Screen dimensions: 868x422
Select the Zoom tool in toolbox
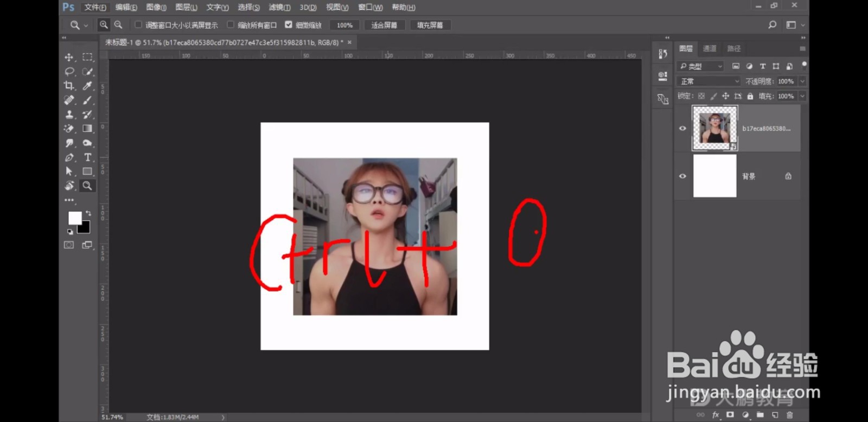pos(87,186)
